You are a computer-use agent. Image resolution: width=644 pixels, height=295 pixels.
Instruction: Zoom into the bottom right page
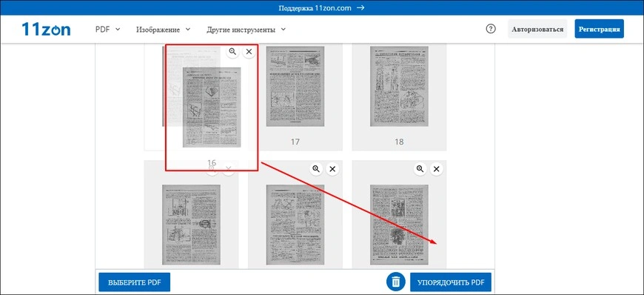pos(420,169)
